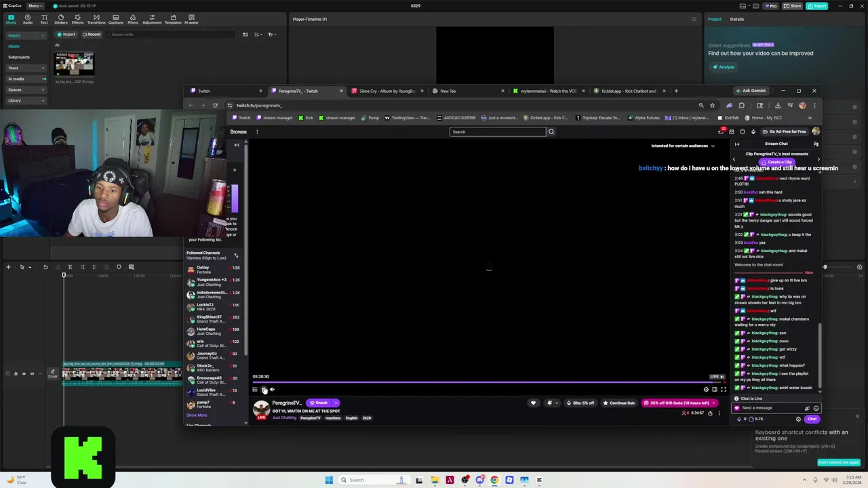Image resolution: width=868 pixels, height=488 pixels.
Task: Open Twitch notifications inbox with red badge
Action: (x=722, y=131)
